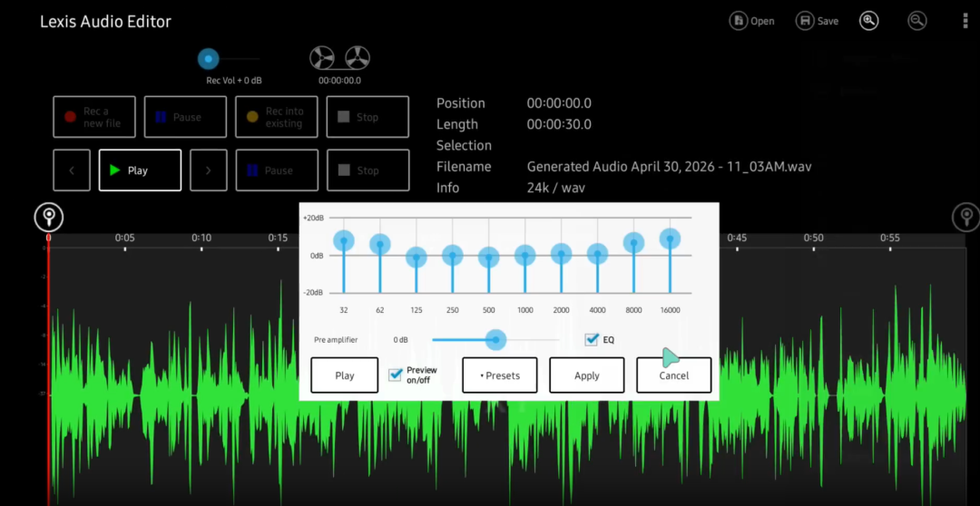Zoom in on the waveform with the magnifier
Viewport: 980px width, 506px height.
point(868,21)
